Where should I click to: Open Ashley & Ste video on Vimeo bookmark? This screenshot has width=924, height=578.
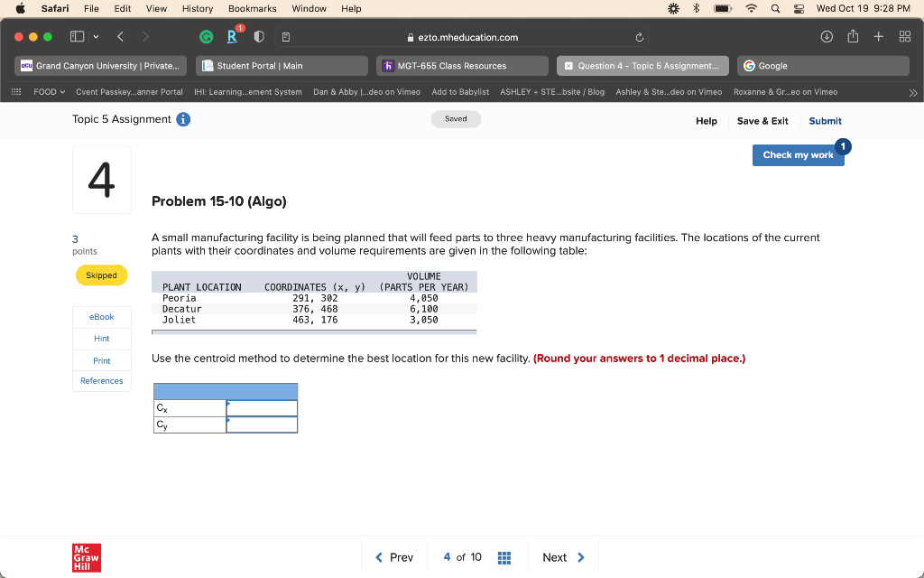click(x=669, y=92)
